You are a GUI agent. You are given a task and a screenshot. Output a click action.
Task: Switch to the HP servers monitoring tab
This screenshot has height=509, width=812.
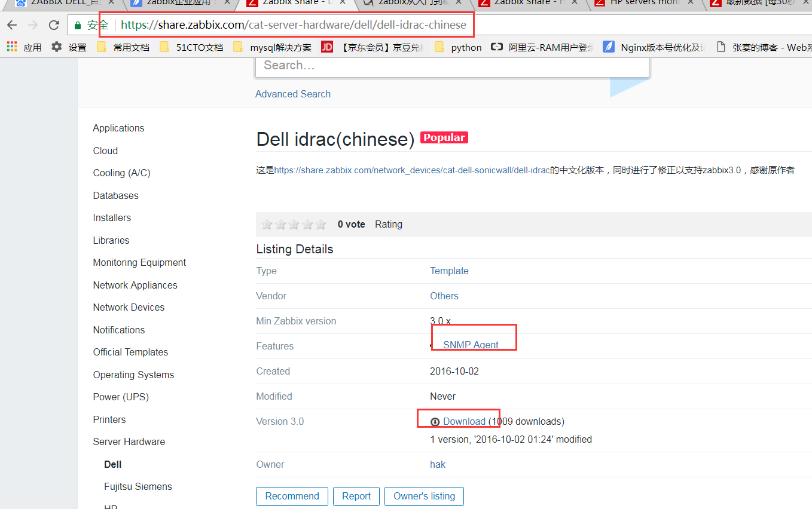click(643, 3)
